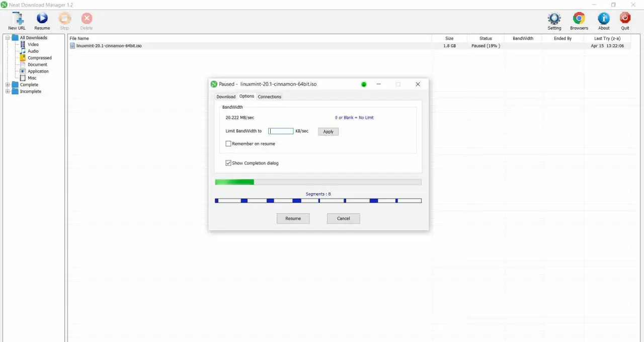Expand the Incomplete tree node
644x342 pixels.
pyautogui.click(x=7, y=91)
